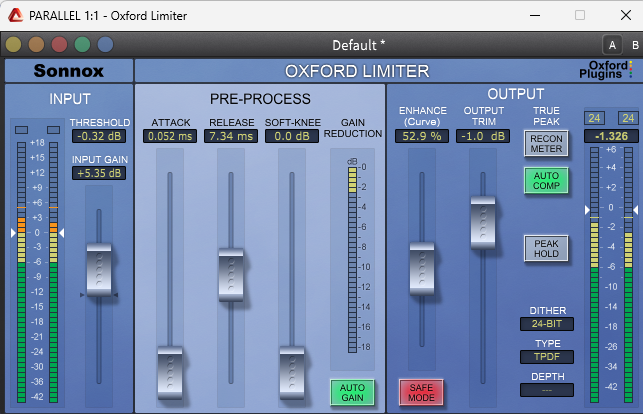Click the SOFT-KNEE 0.0 dB value field
This screenshot has width=643, height=414.
coord(292,136)
